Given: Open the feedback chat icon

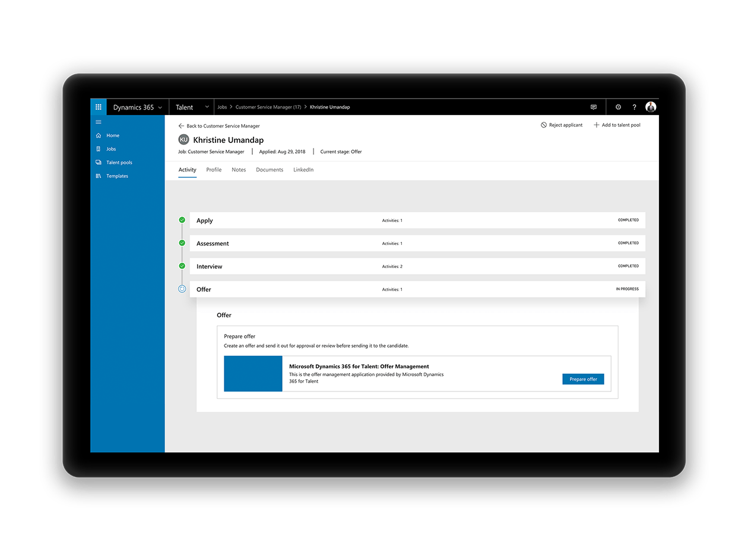Looking at the screenshot, I should [594, 107].
